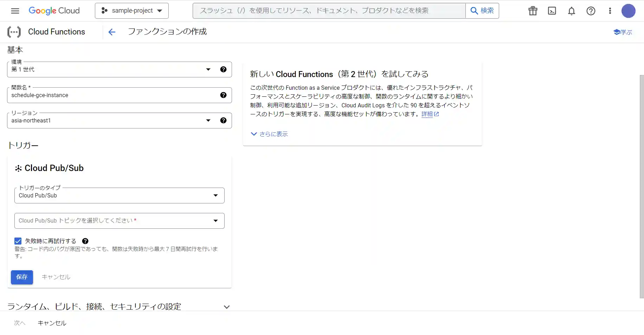This screenshot has width=644, height=335.
Task: Open the user account avatar
Action: click(629, 11)
